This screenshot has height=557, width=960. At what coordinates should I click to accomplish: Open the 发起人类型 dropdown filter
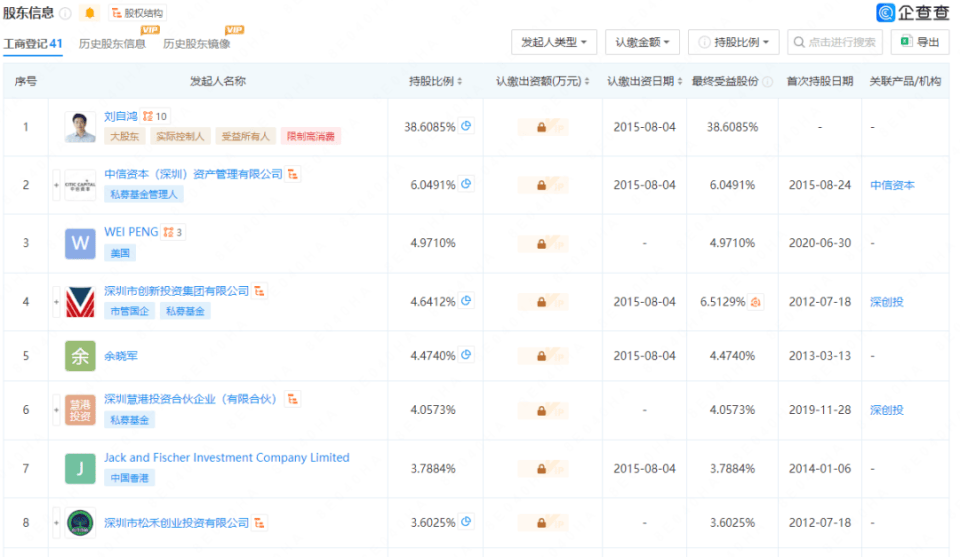(554, 42)
